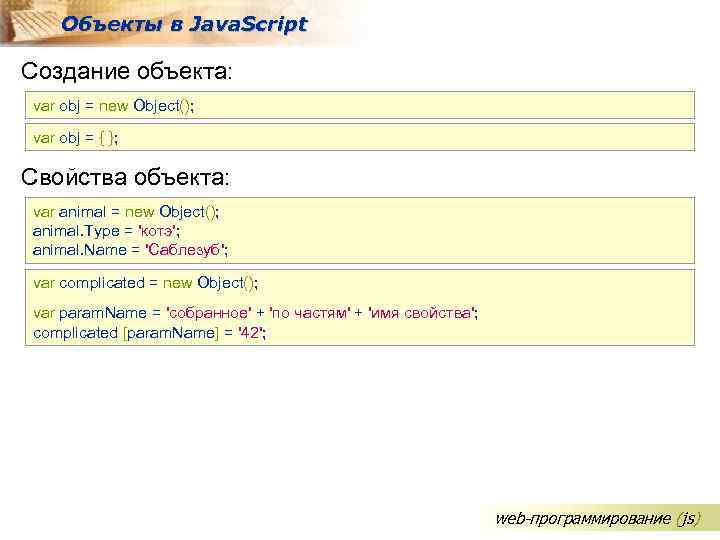Click the line "complicated [paramName] = '42';"
The width and height of the screenshot is (720, 540).
click(x=150, y=333)
